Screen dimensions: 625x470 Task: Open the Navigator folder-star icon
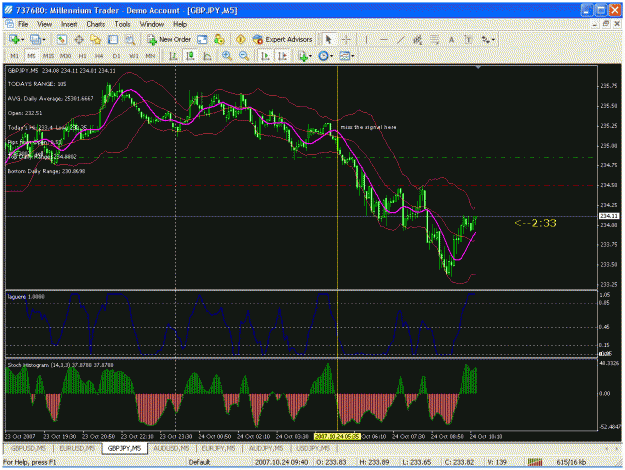[x=96, y=39]
